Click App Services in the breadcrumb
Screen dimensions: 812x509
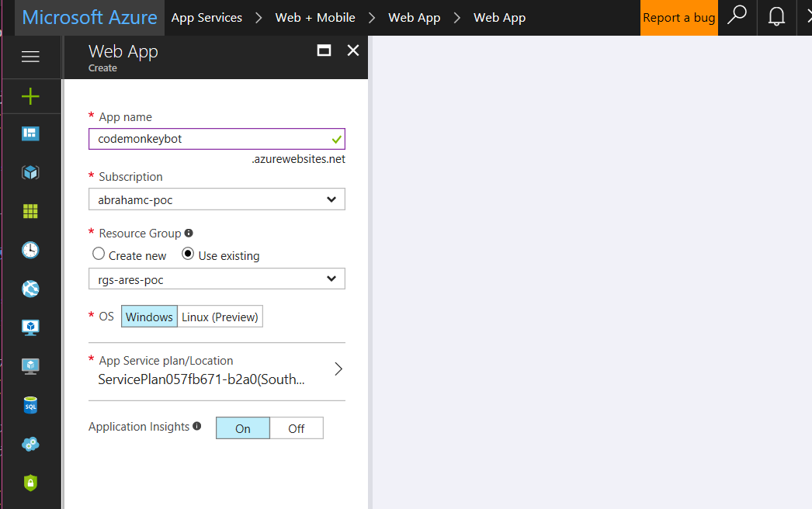(206, 17)
